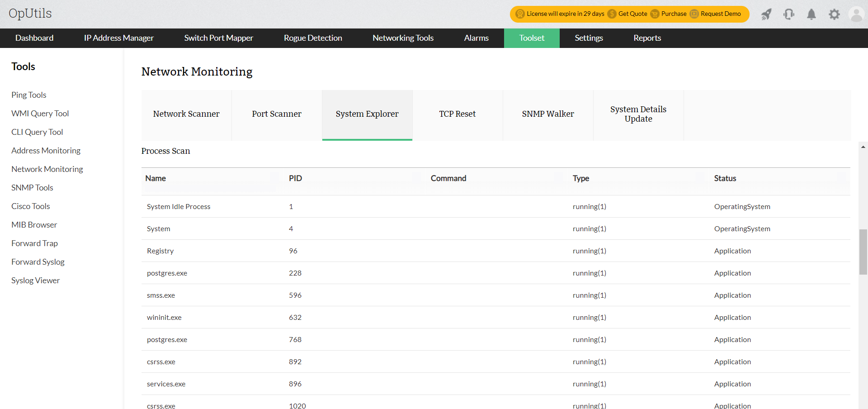Open the Alarms menu
Image resolution: width=868 pixels, height=409 pixels.
476,38
